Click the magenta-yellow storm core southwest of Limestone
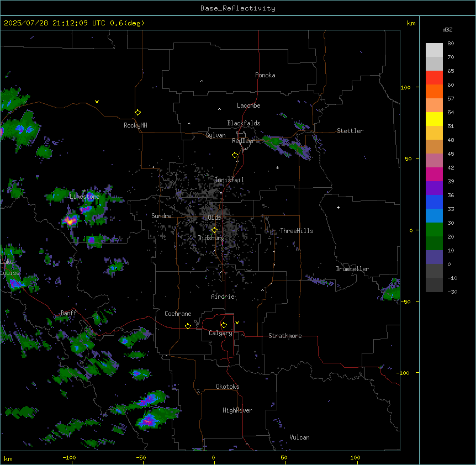The height and width of the screenshot is (465, 476). pos(71,220)
